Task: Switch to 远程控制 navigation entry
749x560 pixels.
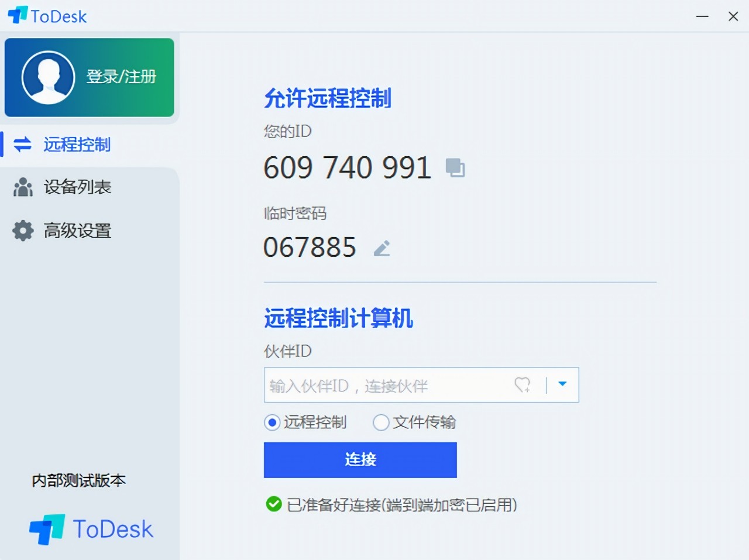Action: coord(76,145)
